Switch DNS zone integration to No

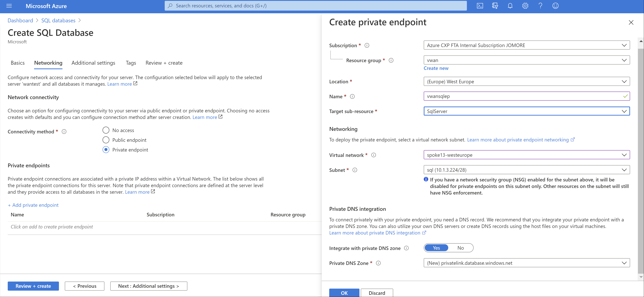tap(461, 248)
